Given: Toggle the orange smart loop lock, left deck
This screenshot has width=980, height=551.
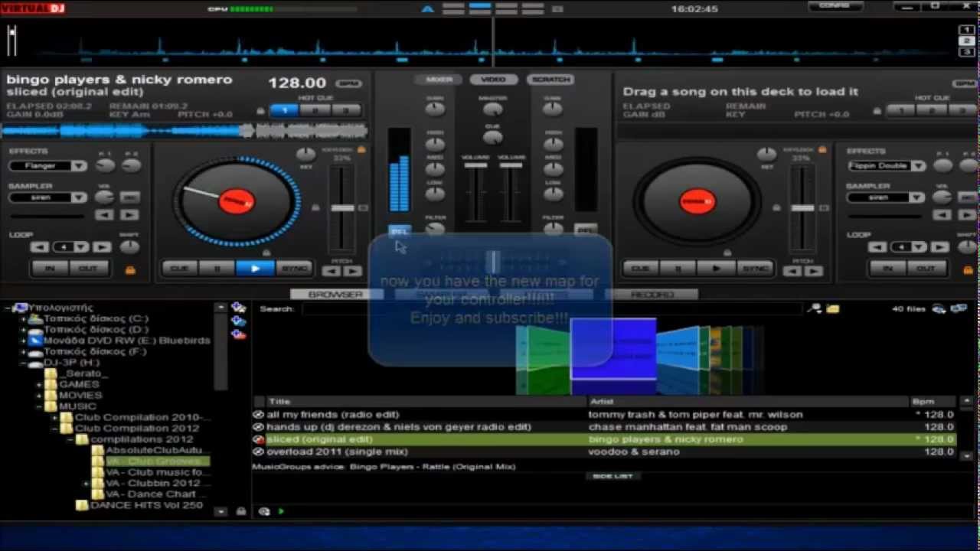Looking at the screenshot, I should pos(130,269).
